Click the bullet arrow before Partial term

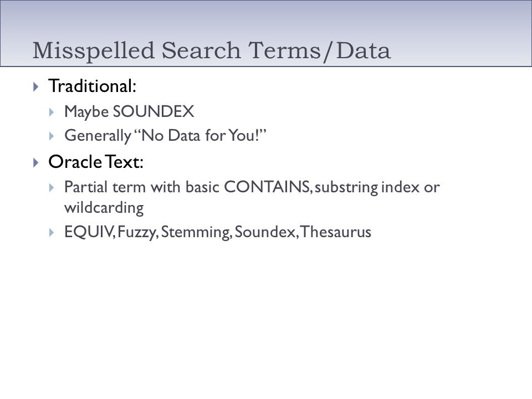click(x=52, y=188)
